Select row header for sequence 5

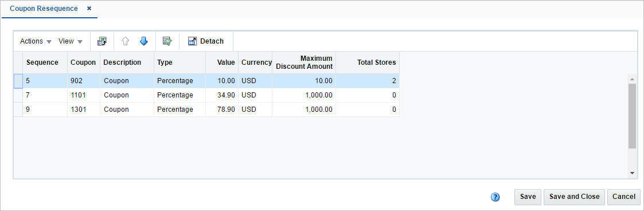click(x=18, y=81)
